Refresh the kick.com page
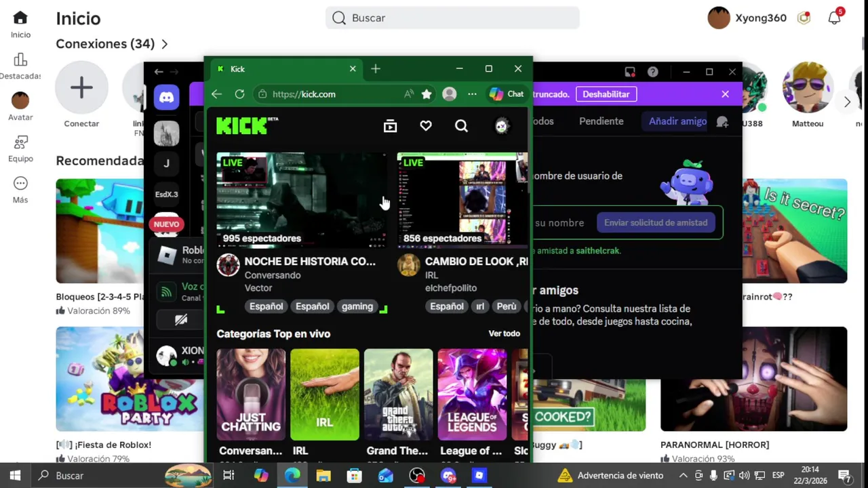The height and width of the screenshot is (488, 868). [x=239, y=94]
